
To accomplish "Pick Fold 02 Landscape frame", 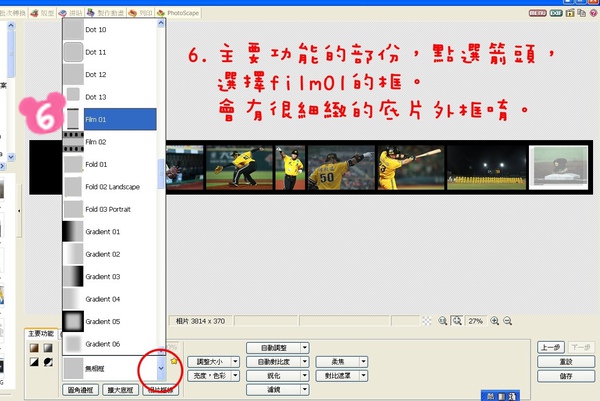I will tap(109, 187).
